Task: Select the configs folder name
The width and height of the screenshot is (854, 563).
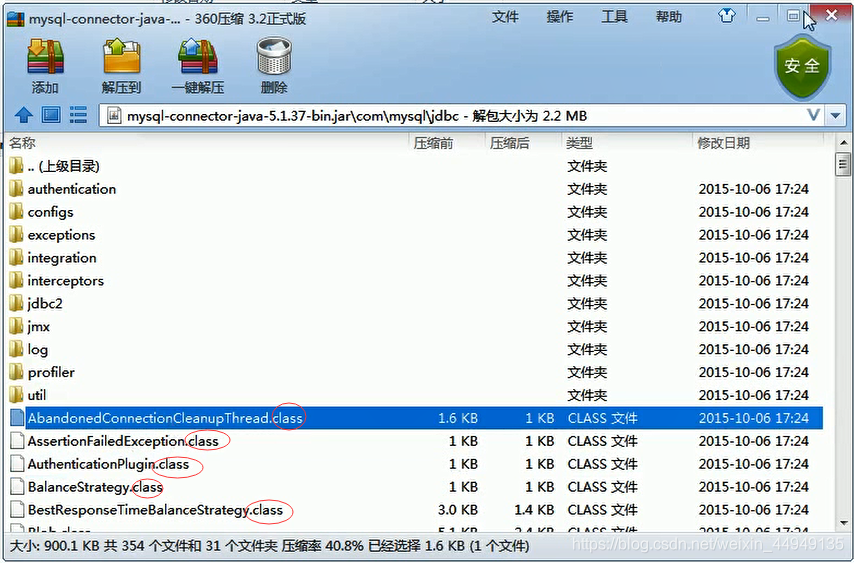Action: [51, 212]
